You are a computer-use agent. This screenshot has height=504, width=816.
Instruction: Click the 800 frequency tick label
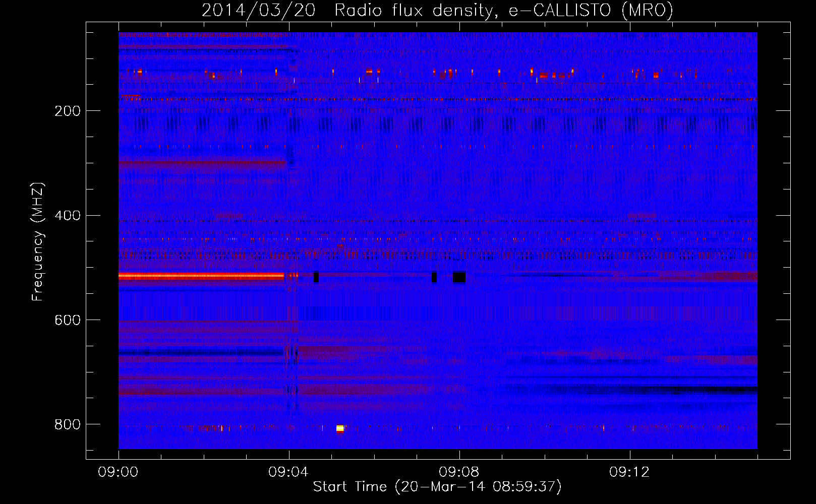click(68, 425)
